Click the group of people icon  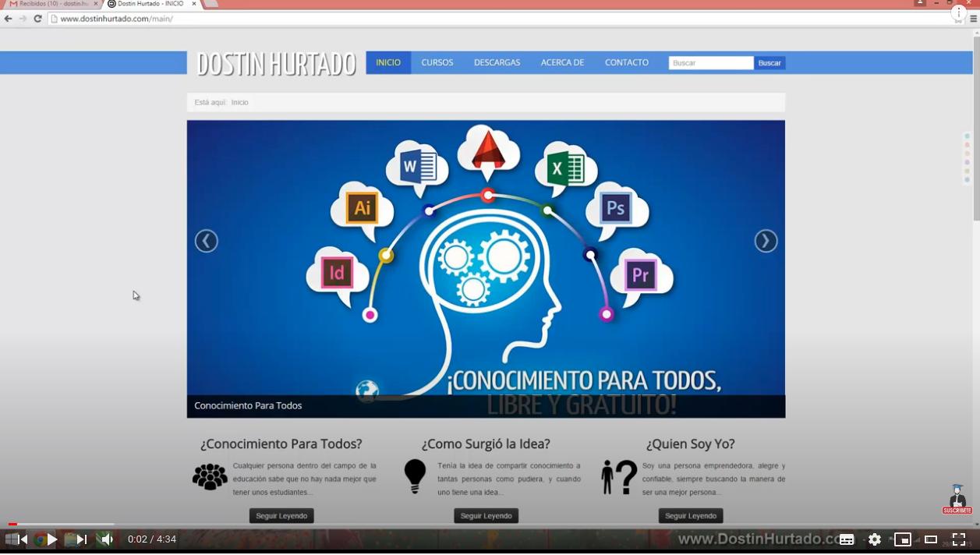pyautogui.click(x=210, y=476)
